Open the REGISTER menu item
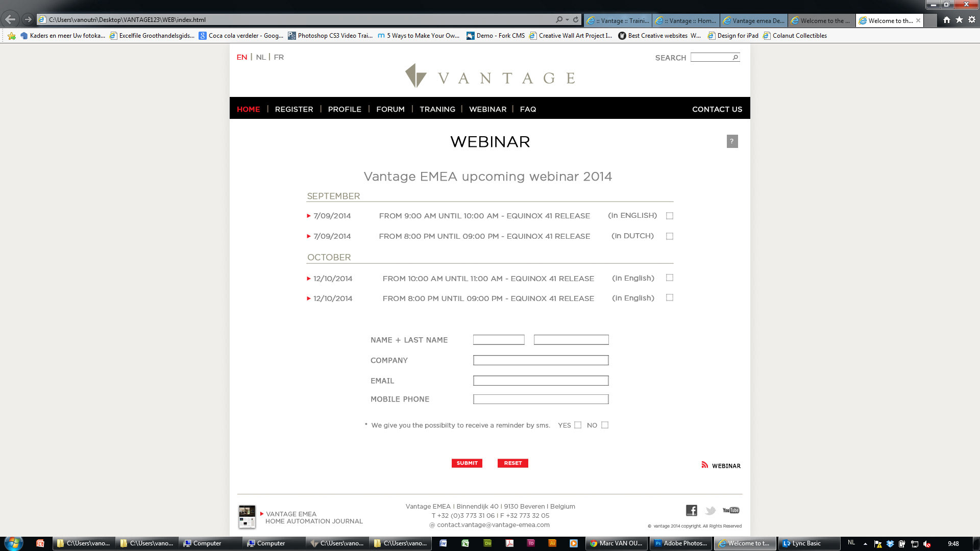 294,109
